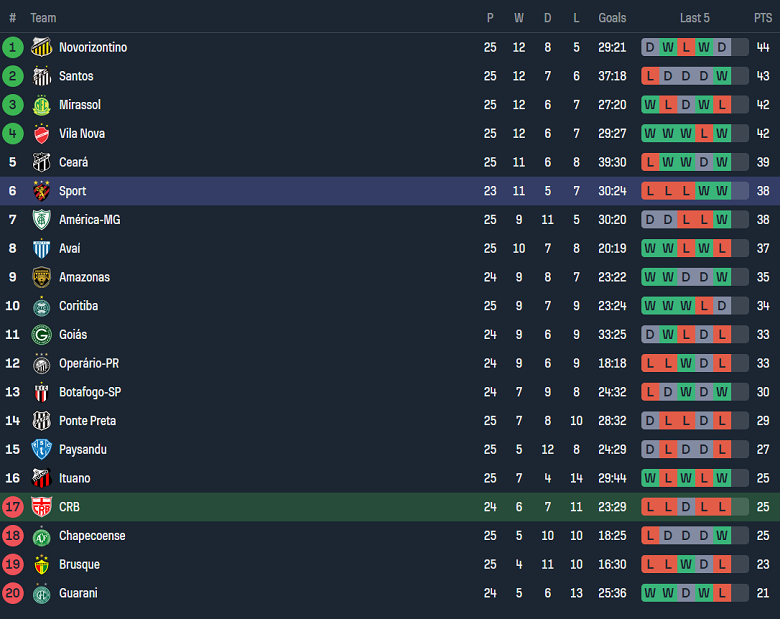
Task: Select the Avaí striped crest icon
Action: click(41, 249)
